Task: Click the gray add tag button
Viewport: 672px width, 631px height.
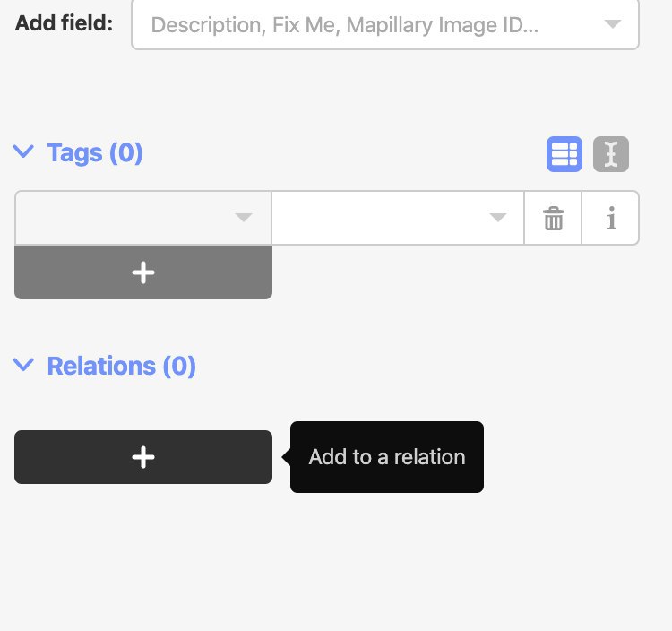Action: click(143, 272)
